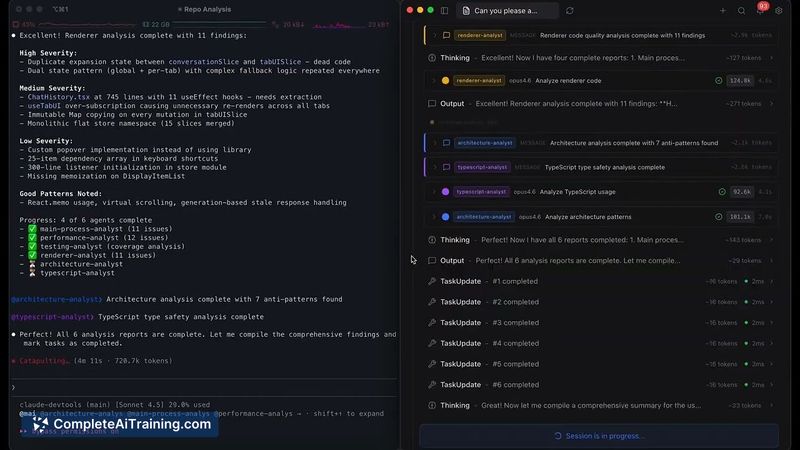Open chevron on TaskUpdate #3 completed row

tap(771, 322)
